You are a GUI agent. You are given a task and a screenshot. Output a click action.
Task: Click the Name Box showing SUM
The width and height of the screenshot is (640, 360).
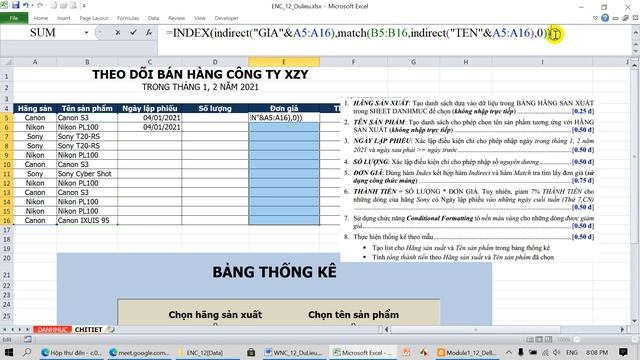coord(42,33)
